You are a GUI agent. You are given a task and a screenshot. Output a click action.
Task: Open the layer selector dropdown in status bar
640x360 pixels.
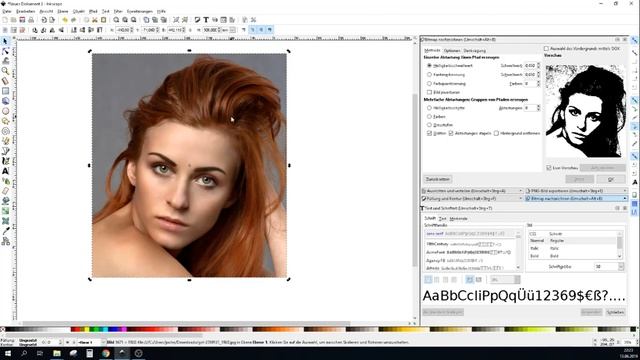point(103,342)
